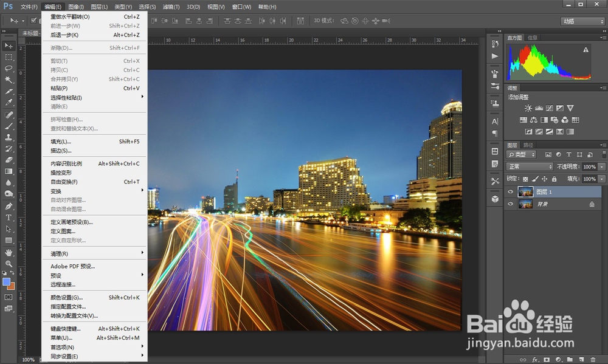Click the background color swatch
Screen dimensions: 608x364
coord(12,286)
